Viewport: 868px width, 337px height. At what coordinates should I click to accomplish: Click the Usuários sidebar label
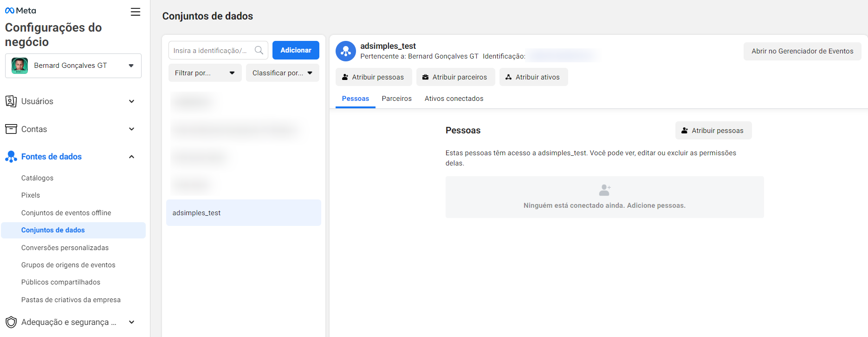37,101
